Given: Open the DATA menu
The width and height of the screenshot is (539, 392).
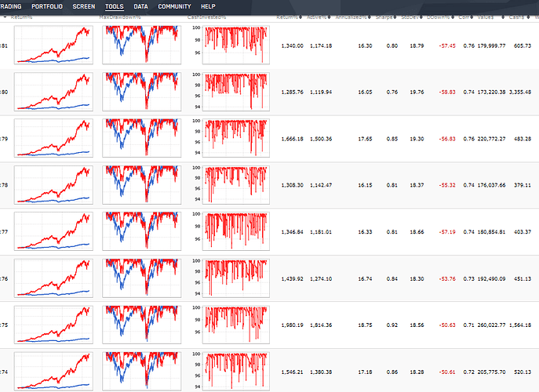Looking at the screenshot, I should 141,6.
